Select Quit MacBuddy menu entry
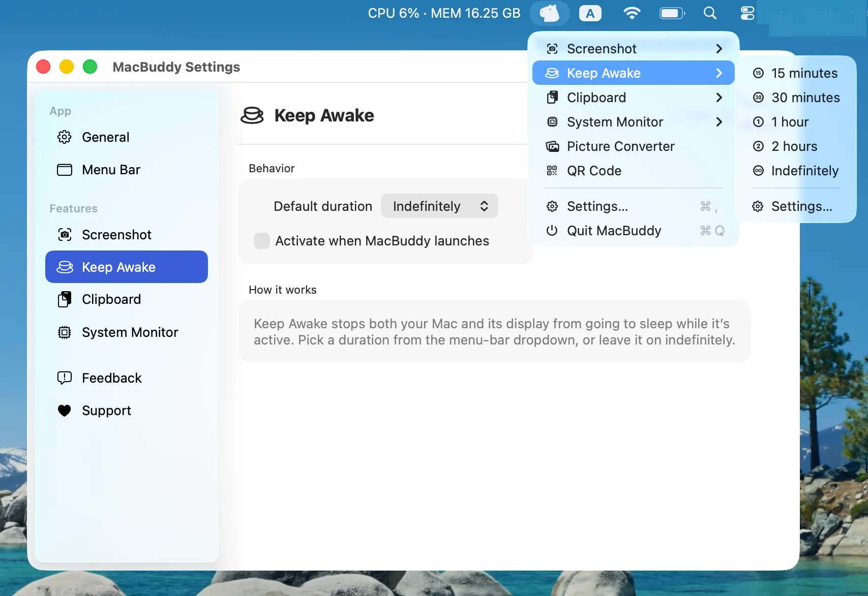The width and height of the screenshot is (868, 596). (634, 231)
